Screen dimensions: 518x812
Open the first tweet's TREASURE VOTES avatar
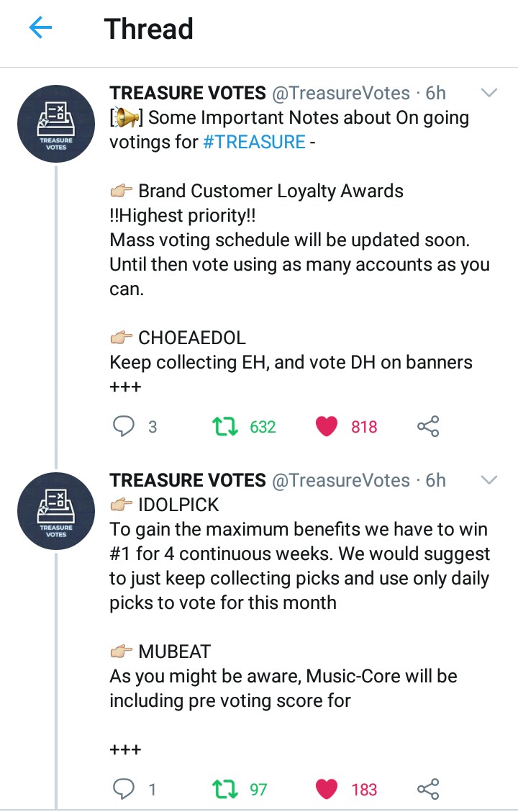(x=56, y=122)
